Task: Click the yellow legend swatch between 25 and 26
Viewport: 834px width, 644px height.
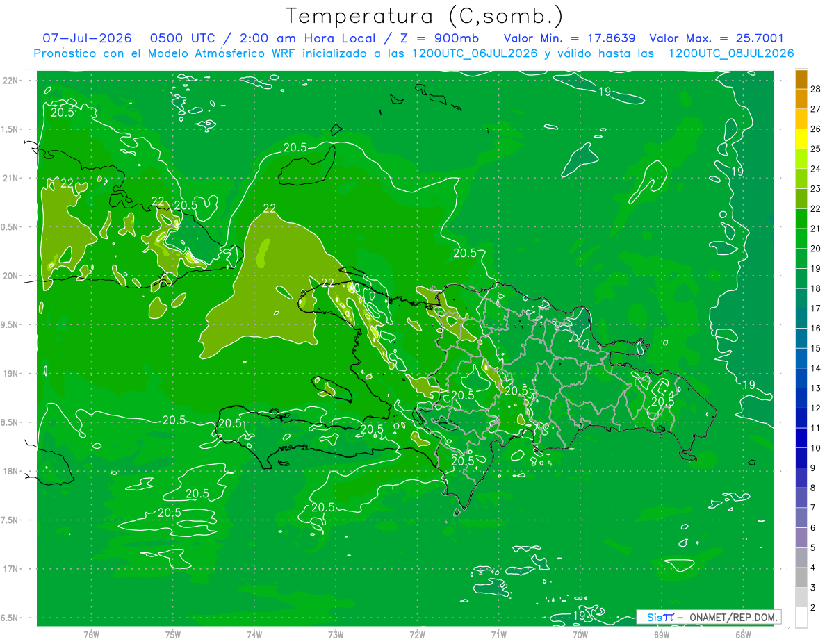Action: click(801, 139)
